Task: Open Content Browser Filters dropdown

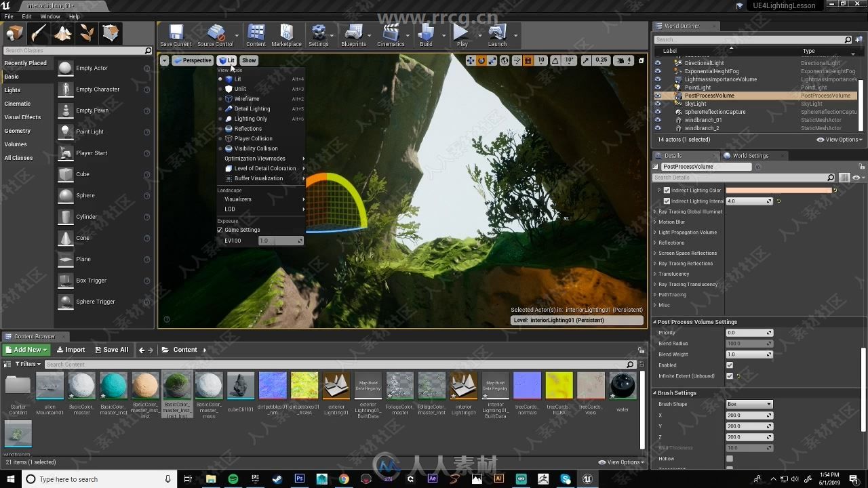Action: pyautogui.click(x=28, y=364)
